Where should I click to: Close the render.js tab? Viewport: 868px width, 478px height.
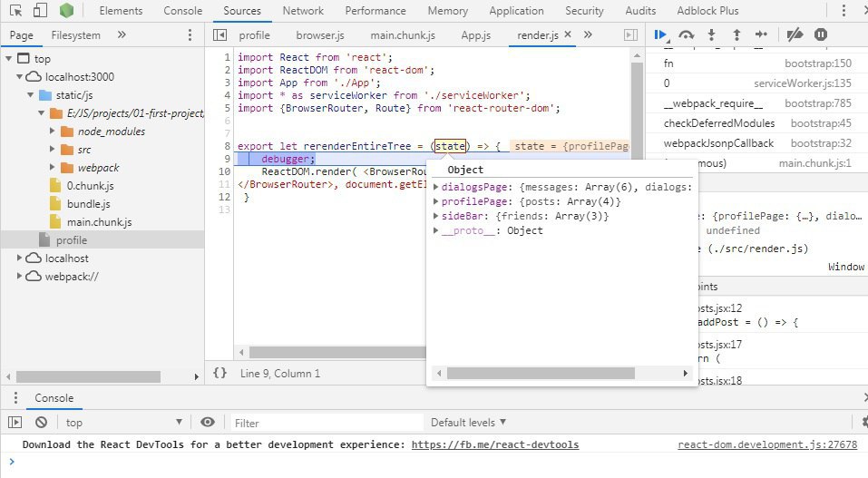coord(568,34)
